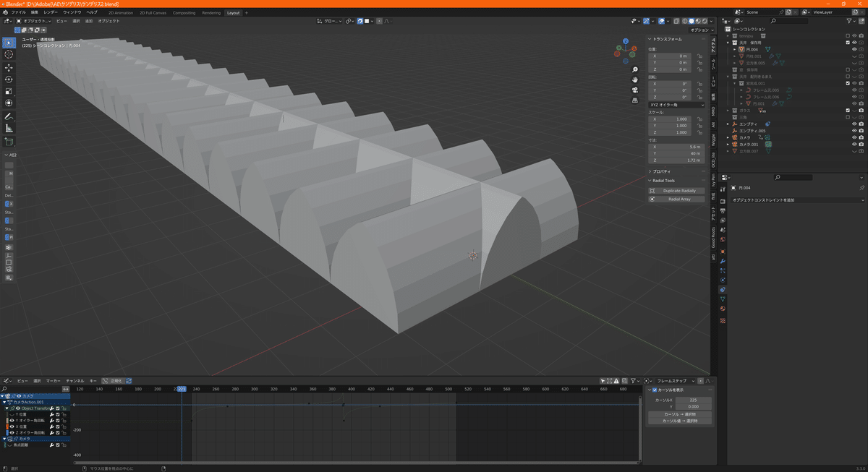Viewport: 868px width, 472px height.
Task: Open the object constraints properties tab icon
Action: coord(723,290)
